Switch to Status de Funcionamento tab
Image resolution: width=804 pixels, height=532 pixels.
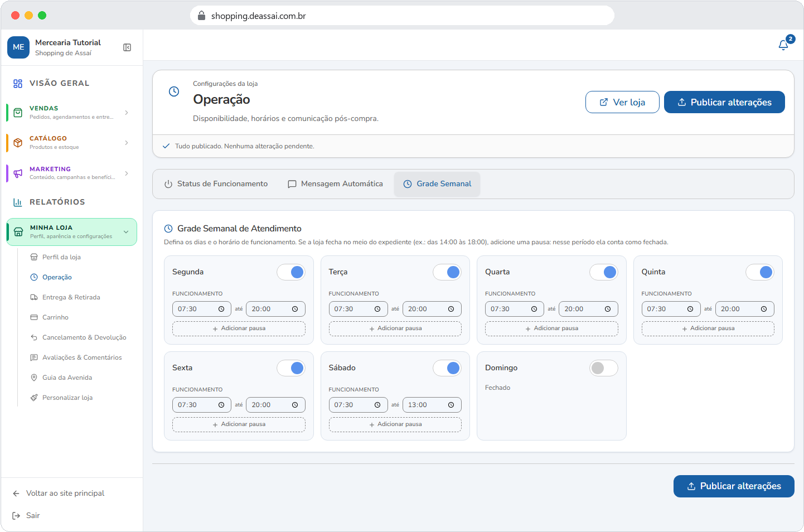pos(216,184)
